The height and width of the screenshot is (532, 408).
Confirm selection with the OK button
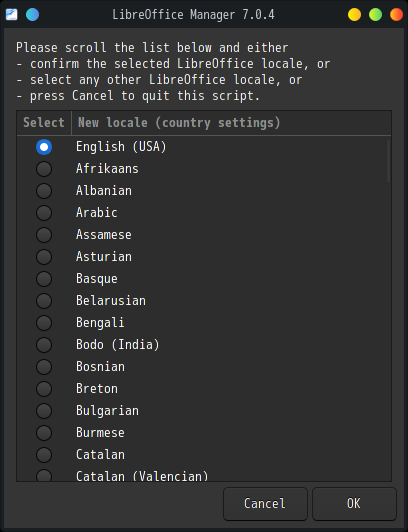click(354, 504)
